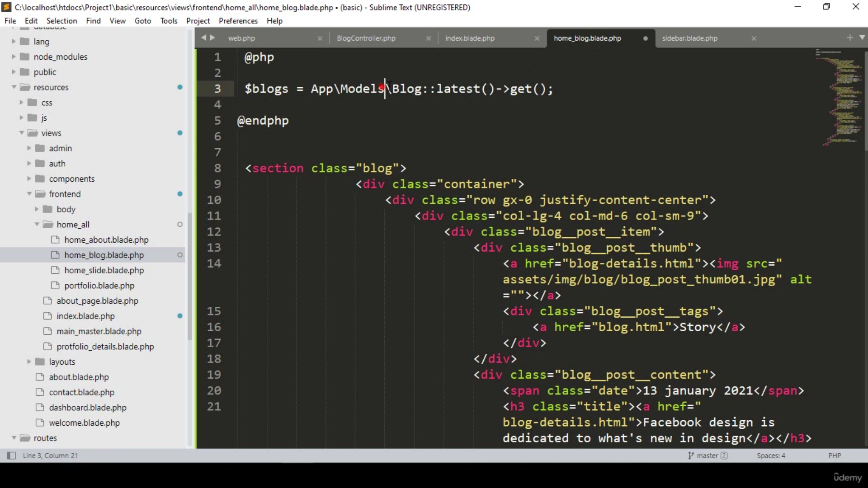Viewport: 868px width, 488px height.
Task: Click the tab forward navigation arrow
Action: click(x=212, y=38)
